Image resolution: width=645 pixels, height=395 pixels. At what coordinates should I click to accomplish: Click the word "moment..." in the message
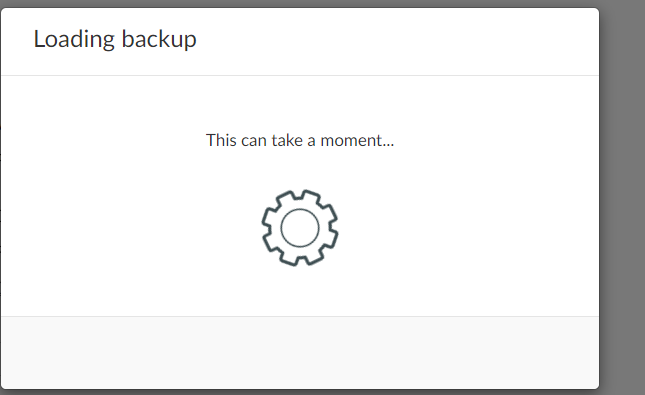[x=357, y=141]
